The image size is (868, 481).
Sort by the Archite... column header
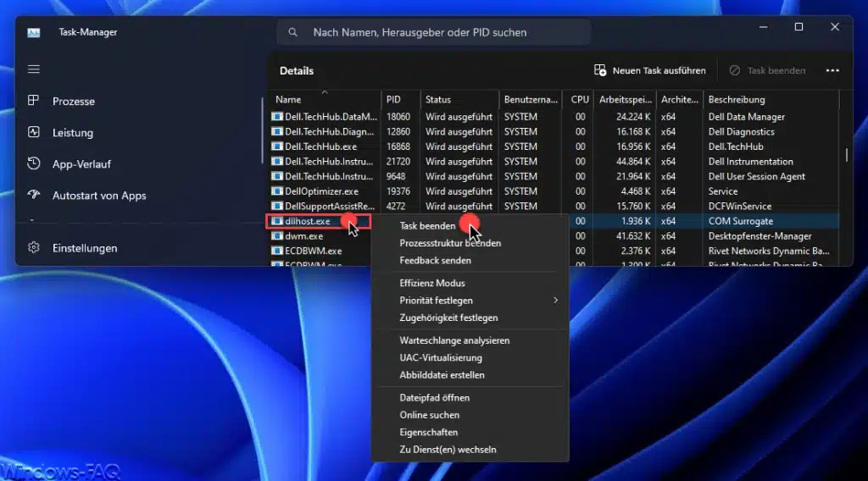pos(679,100)
